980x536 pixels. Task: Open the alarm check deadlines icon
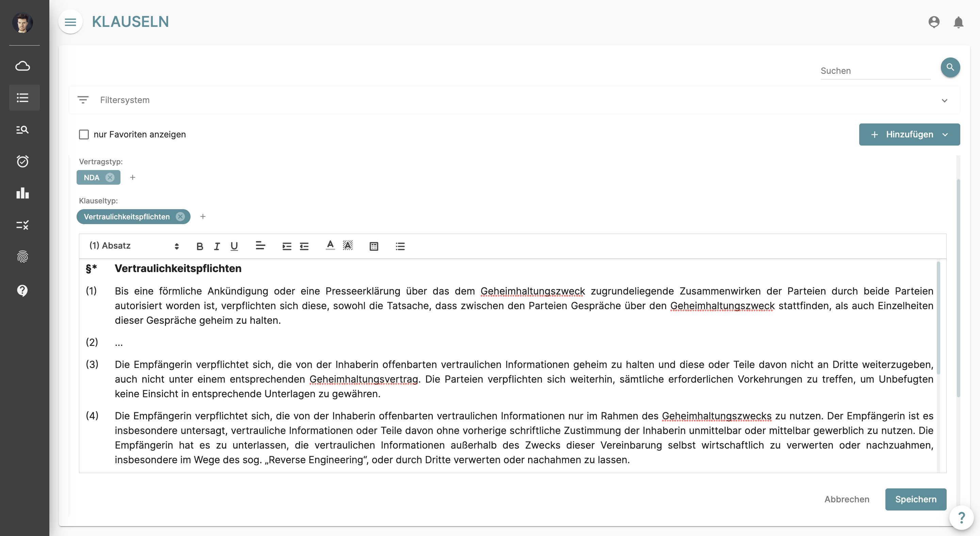click(23, 161)
